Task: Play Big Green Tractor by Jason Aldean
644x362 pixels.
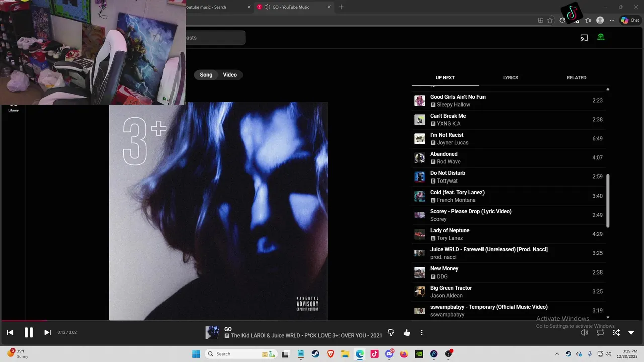Action: (508, 292)
